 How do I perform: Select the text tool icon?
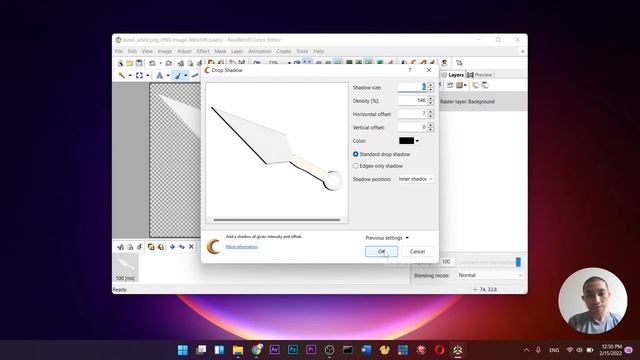pos(160,75)
